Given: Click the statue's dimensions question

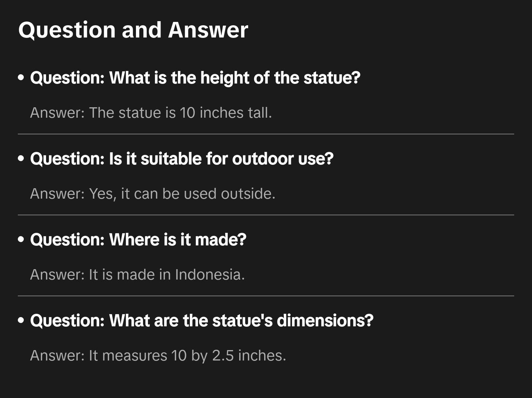Looking at the screenshot, I should coord(202,321).
